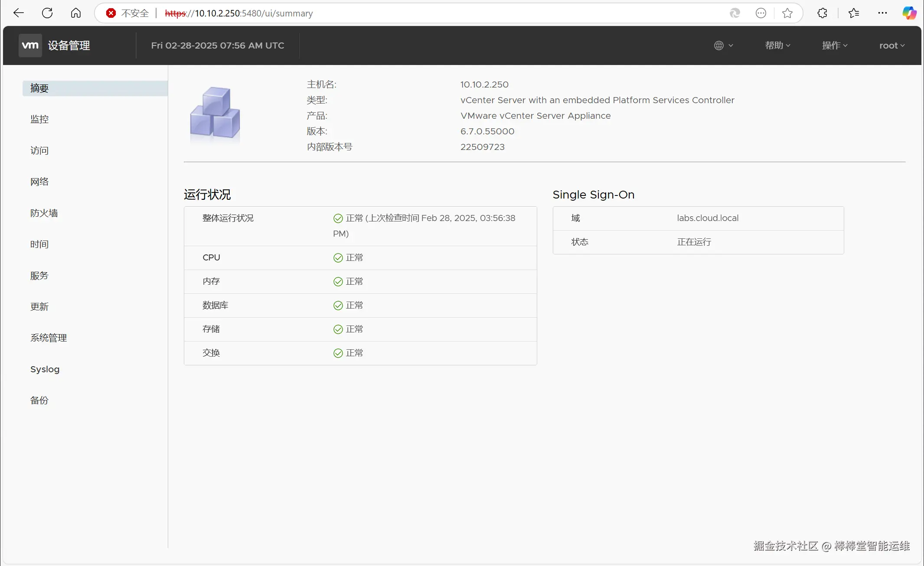924x566 pixels.
Task: Expand the language globe dropdown
Action: (x=723, y=46)
